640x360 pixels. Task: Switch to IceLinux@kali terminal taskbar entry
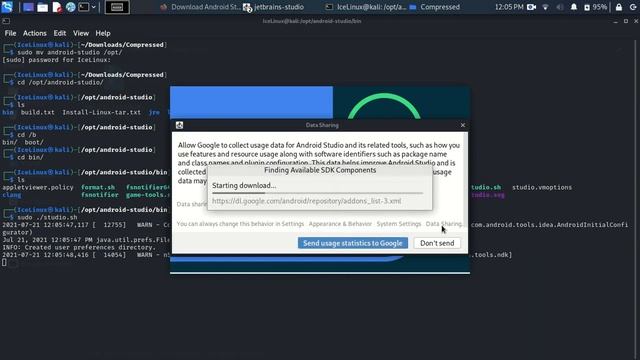(366, 7)
